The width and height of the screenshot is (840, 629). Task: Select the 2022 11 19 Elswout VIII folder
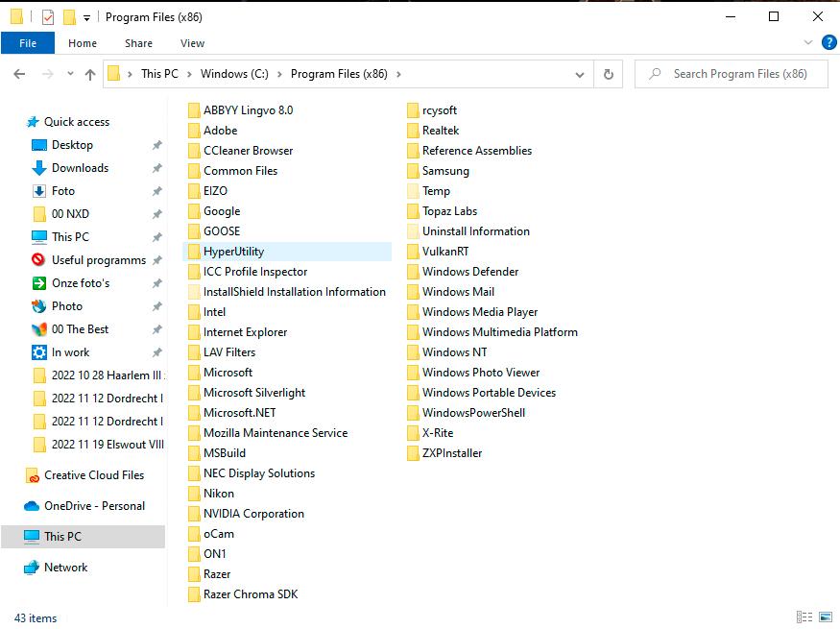(x=99, y=445)
